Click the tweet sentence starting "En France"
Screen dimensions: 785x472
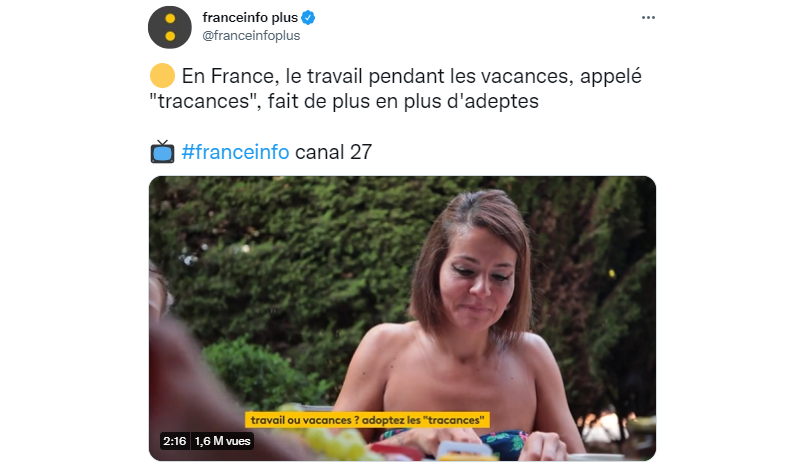396,89
